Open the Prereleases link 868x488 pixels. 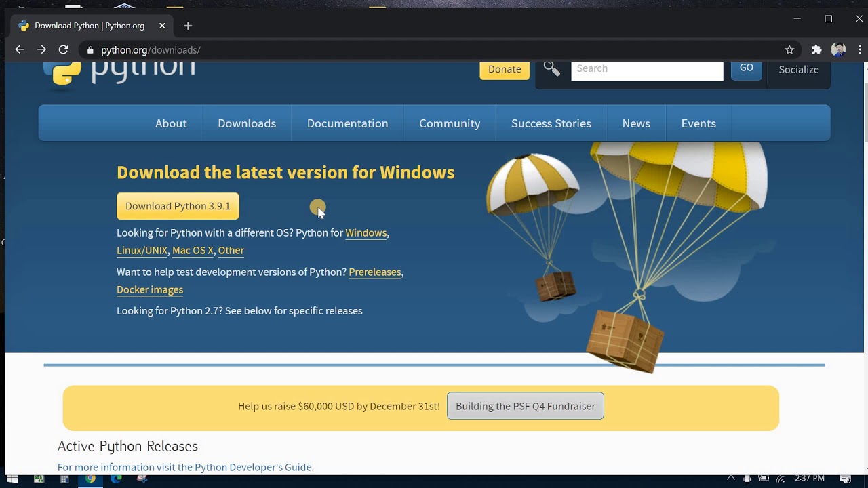click(375, 272)
